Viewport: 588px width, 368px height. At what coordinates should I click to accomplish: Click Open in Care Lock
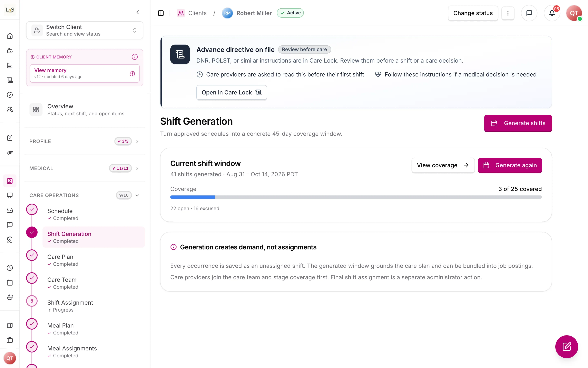tap(232, 92)
